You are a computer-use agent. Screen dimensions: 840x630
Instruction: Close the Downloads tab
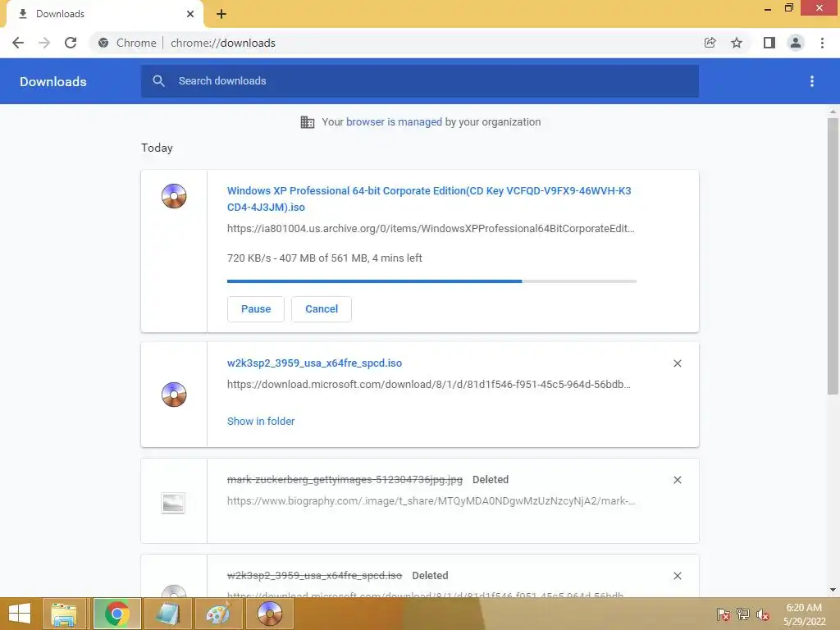click(x=190, y=14)
